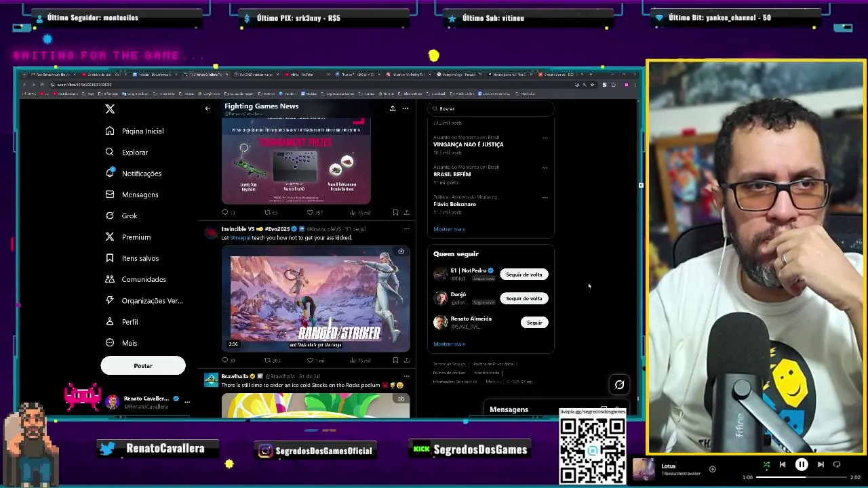Image resolution: width=868 pixels, height=488 pixels.
Task: Reply to the tournament prizes post
Action: [228, 212]
